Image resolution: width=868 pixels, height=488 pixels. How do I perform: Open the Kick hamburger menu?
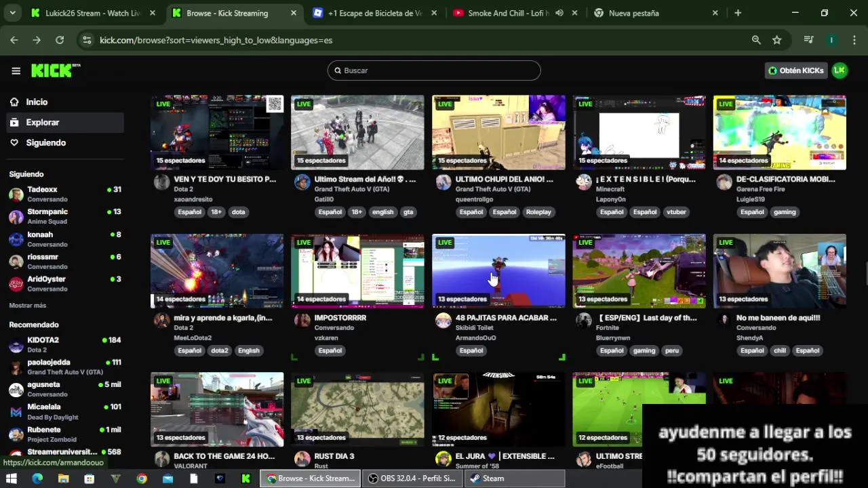coord(16,70)
